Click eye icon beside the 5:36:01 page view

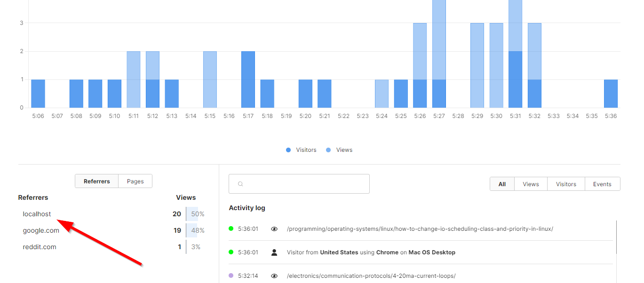point(274,229)
